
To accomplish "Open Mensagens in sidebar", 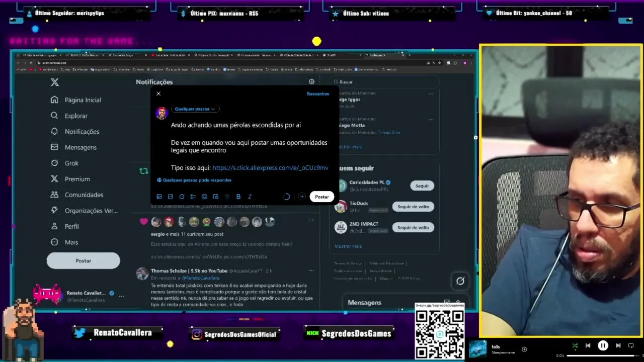I will [73, 147].
